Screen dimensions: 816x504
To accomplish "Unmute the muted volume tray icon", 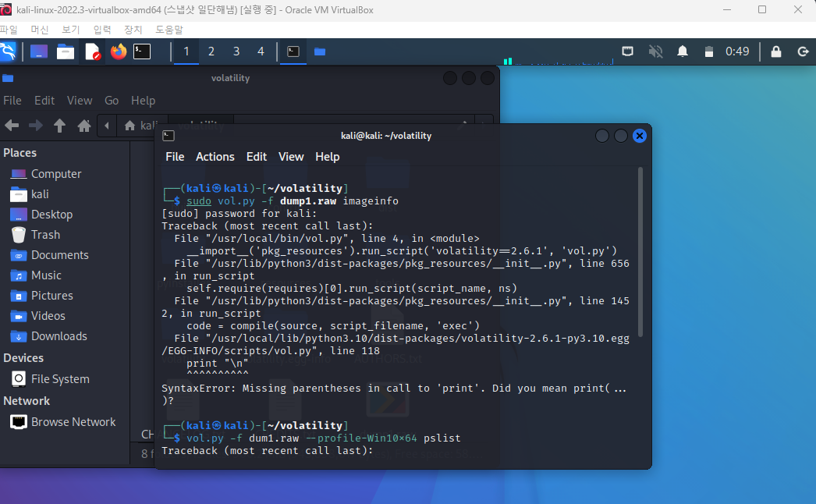I will 656,51.
